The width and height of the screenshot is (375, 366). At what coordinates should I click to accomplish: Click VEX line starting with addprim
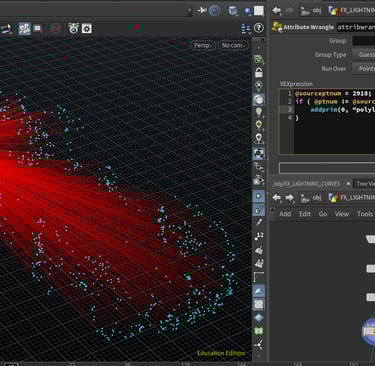tap(342, 110)
